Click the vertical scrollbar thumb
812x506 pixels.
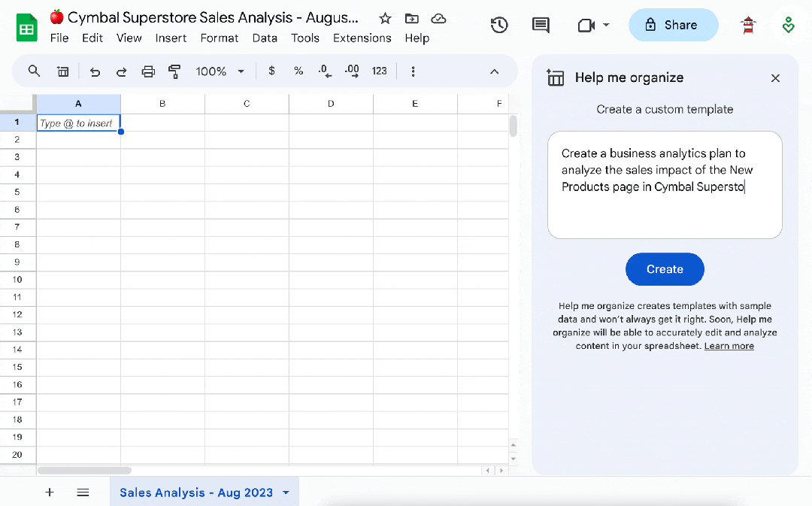(x=514, y=126)
